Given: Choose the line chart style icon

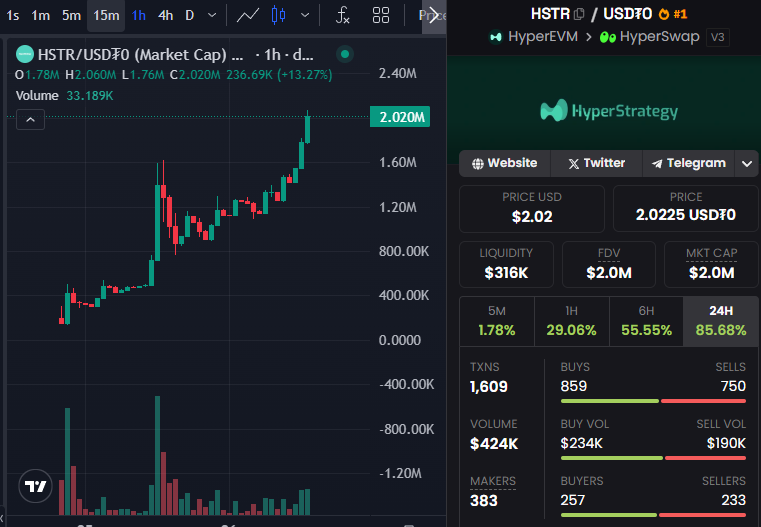Looking at the screenshot, I should click(x=248, y=16).
